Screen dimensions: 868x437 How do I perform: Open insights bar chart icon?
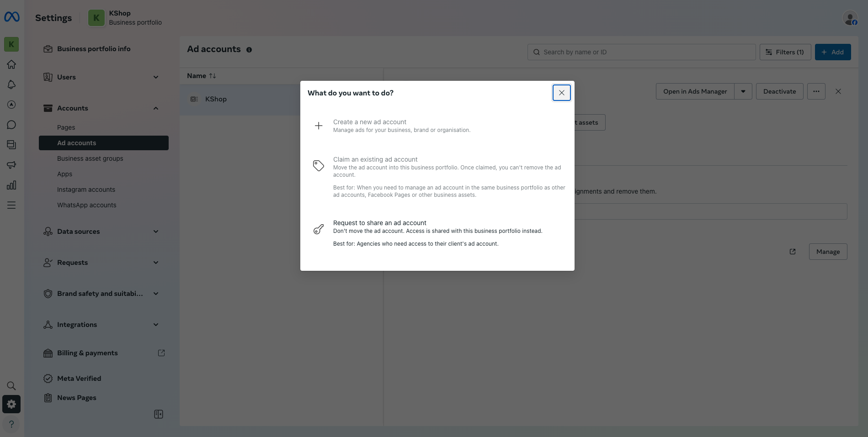click(11, 185)
